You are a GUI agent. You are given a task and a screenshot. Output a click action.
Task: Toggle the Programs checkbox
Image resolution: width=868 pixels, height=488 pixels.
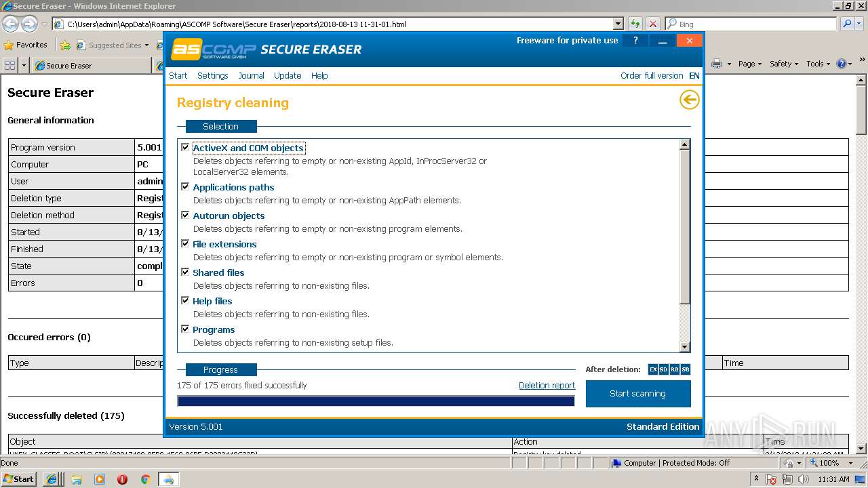(x=185, y=329)
